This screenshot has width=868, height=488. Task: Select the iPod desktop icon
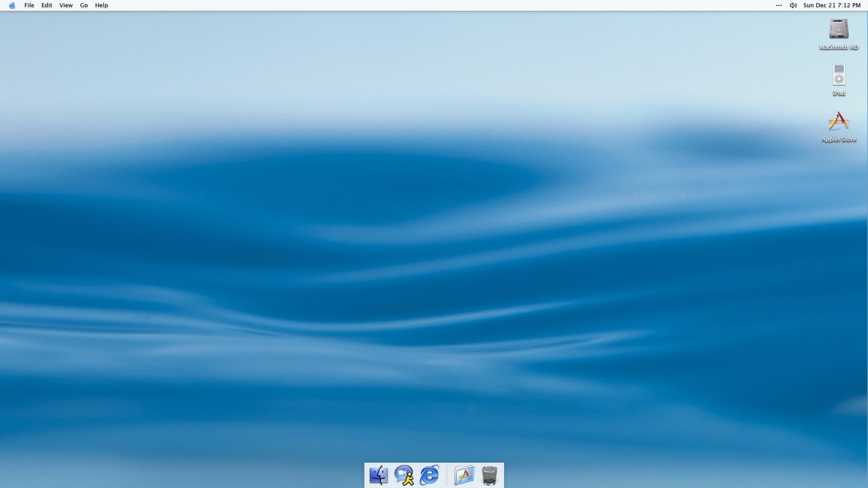coord(839,75)
